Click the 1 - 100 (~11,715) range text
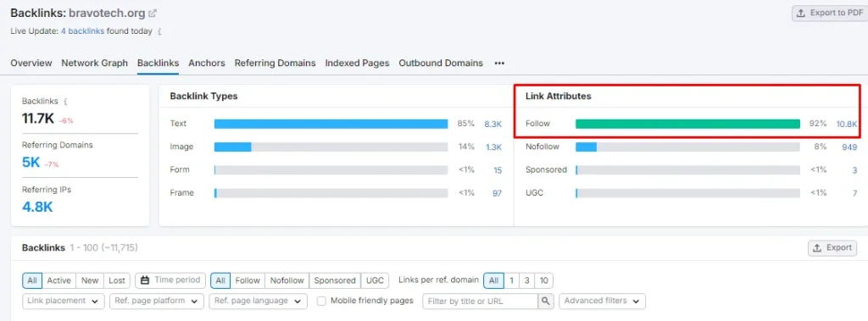This screenshot has height=321, width=868. pos(104,247)
